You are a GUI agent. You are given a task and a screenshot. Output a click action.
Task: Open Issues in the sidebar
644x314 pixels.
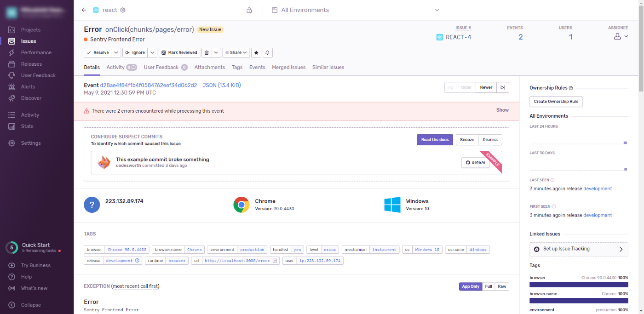[x=29, y=41]
